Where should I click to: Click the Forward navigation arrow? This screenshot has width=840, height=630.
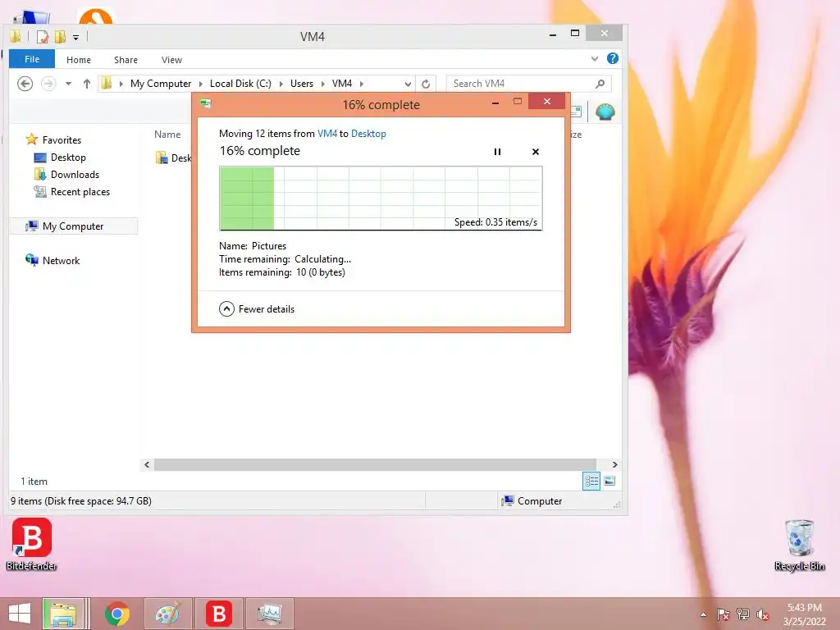[x=48, y=84]
